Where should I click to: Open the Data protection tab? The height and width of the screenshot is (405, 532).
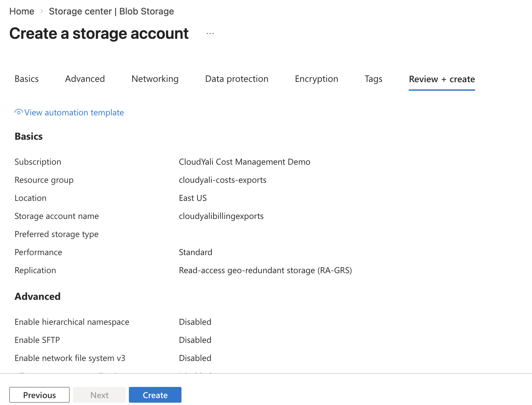[x=236, y=79]
